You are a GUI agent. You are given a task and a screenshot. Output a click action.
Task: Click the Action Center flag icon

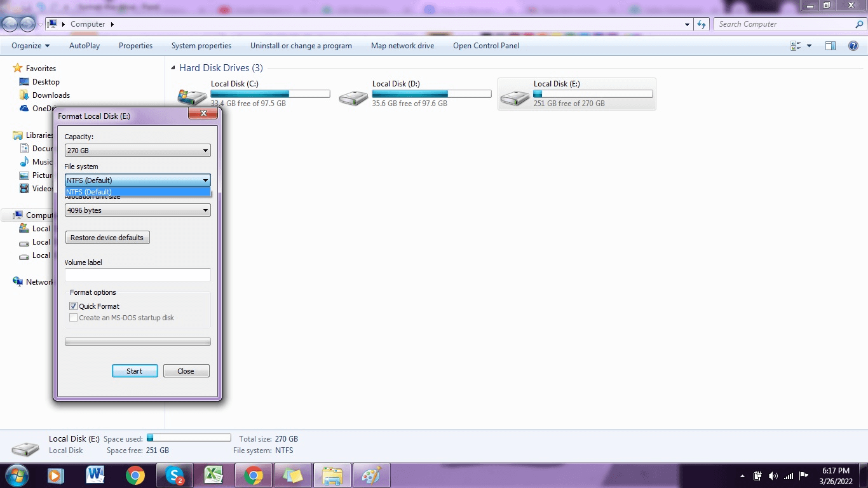tap(804, 475)
